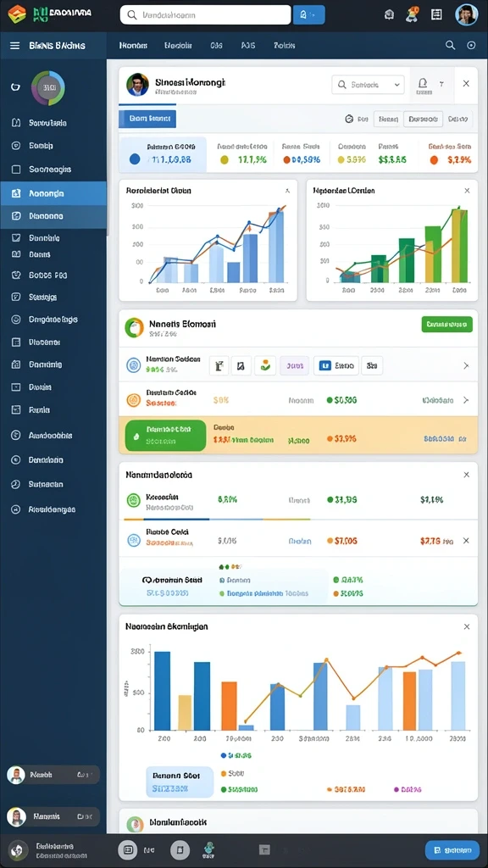Click the user avatar in the top-right corner
488x868 pixels.
(x=467, y=15)
